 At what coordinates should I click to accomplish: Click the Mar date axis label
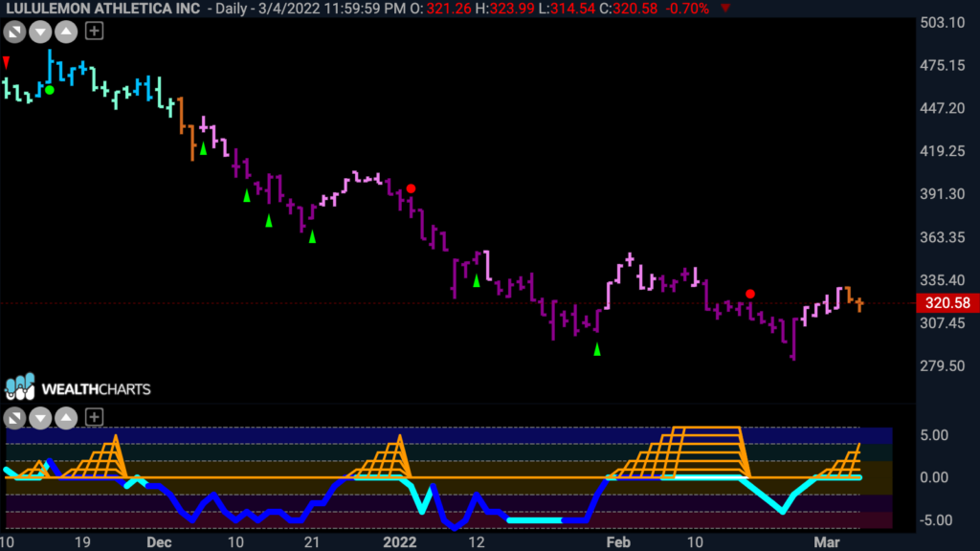tap(827, 542)
